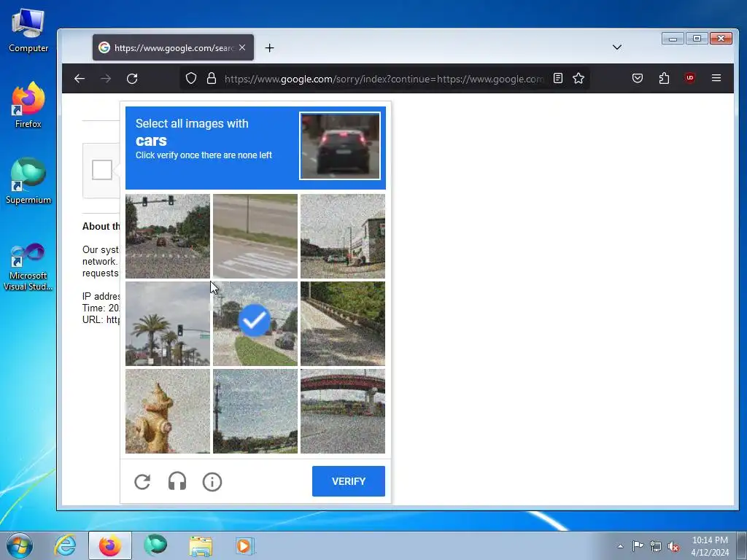Open a new tab with plus button
Screen dimensions: 747x560
point(270,47)
